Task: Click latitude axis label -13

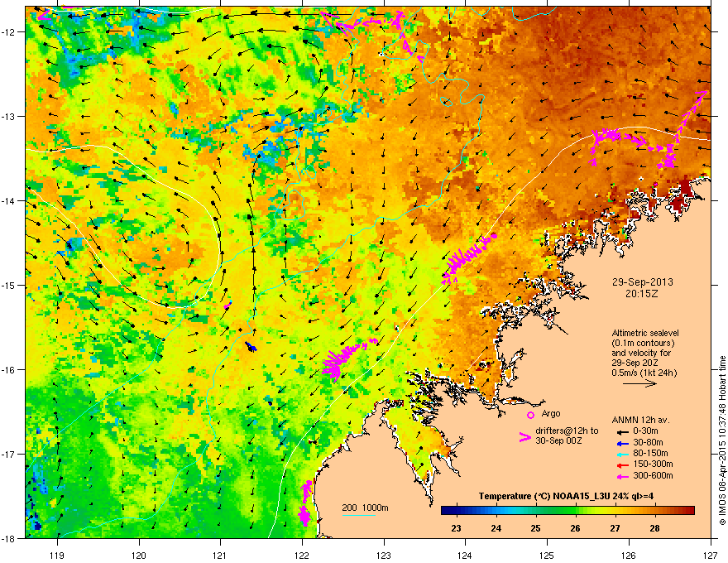Action: pos(8,116)
